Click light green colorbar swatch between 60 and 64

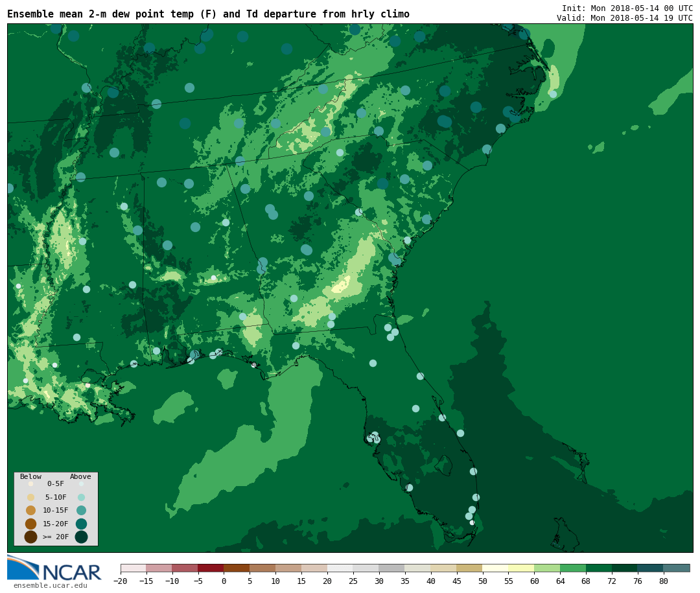(x=547, y=568)
